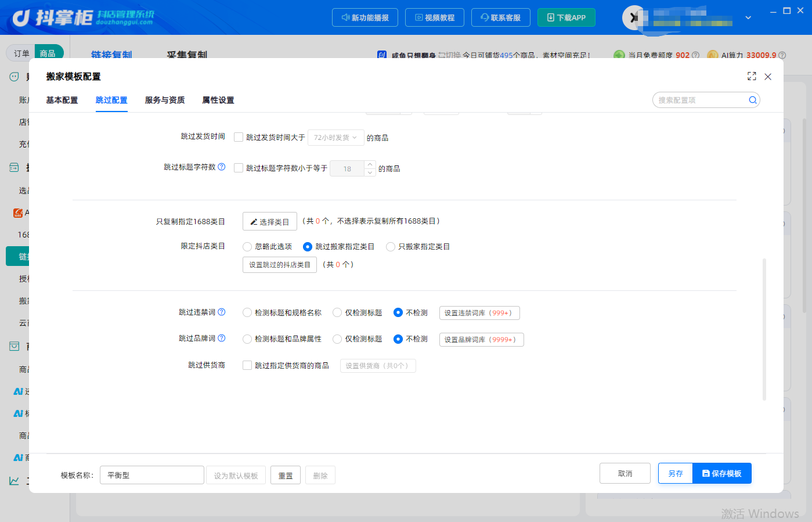
Task: Enable 跳过标题字符数小于等于 checkbox
Action: tap(239, 168)
